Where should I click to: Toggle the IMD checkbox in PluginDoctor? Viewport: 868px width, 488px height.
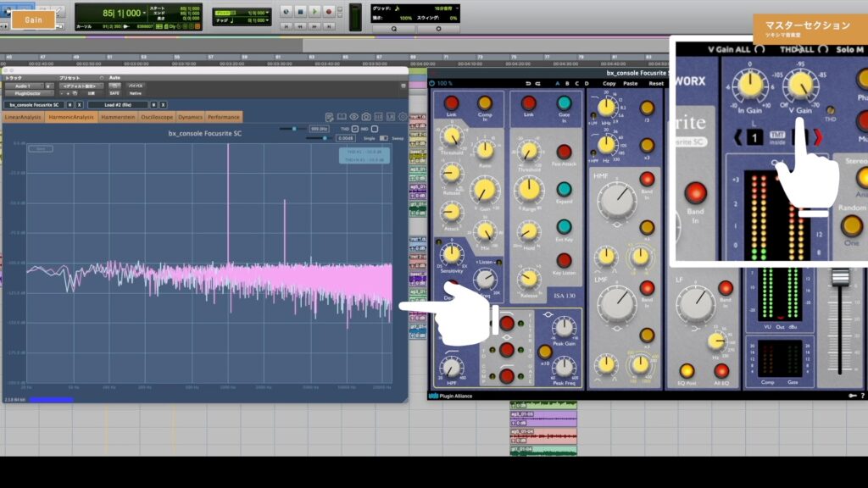click(x=375, y=129)
